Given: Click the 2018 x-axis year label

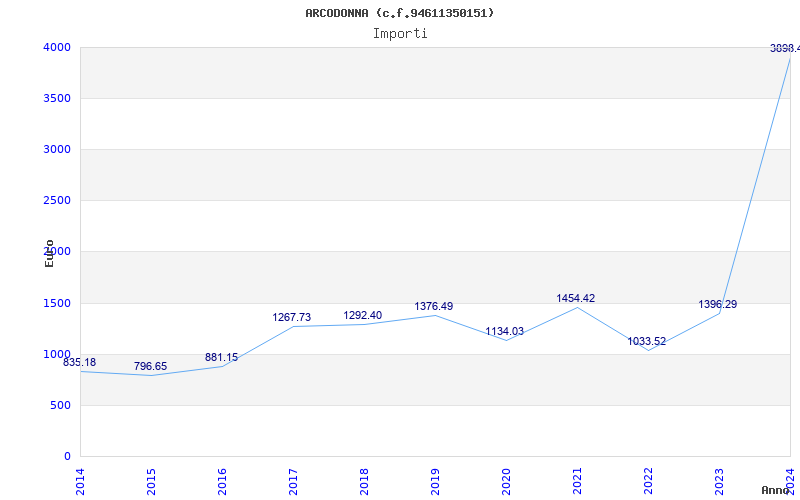Looking at the screenshot, I should coord(364,481).
